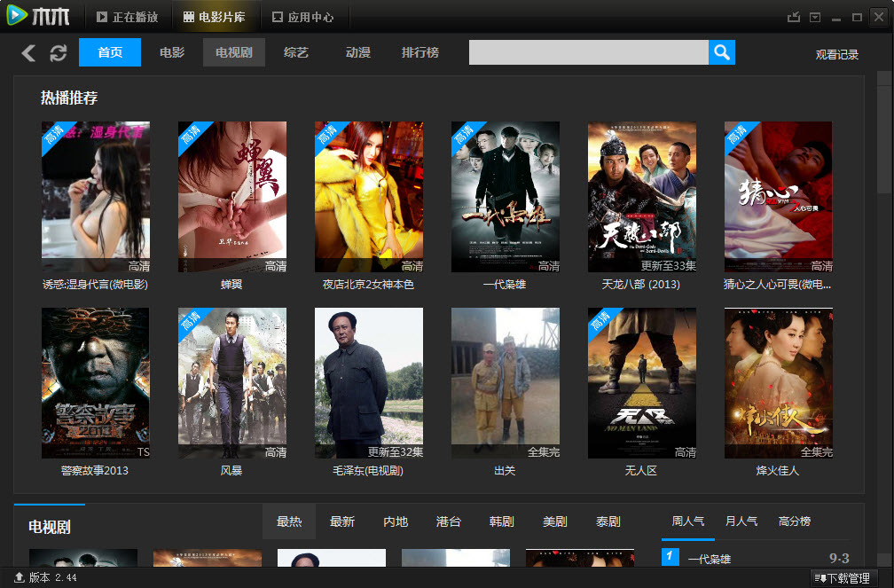Minimize the player window

click(836, 19)
